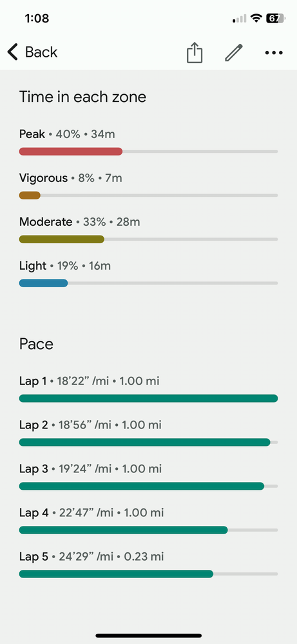Open the pencil edit icon
The image size is (297, 644).
pyautogui.click(x=234, y=52)
